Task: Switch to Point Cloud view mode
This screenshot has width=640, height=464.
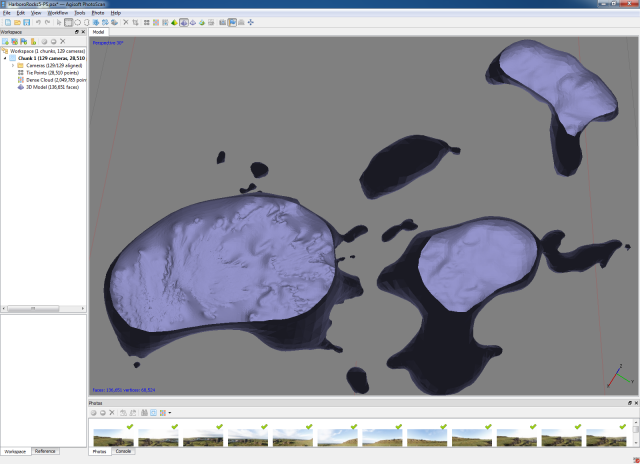Action: 147,22
